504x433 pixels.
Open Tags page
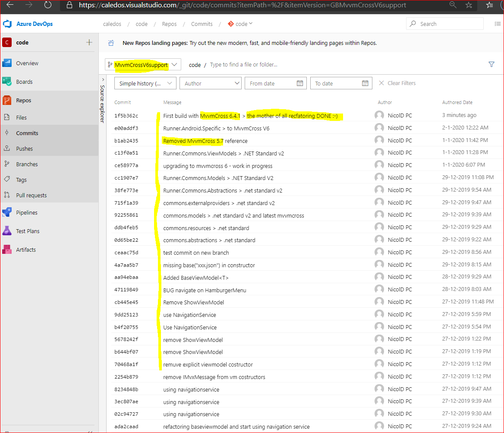click(21, 180)
